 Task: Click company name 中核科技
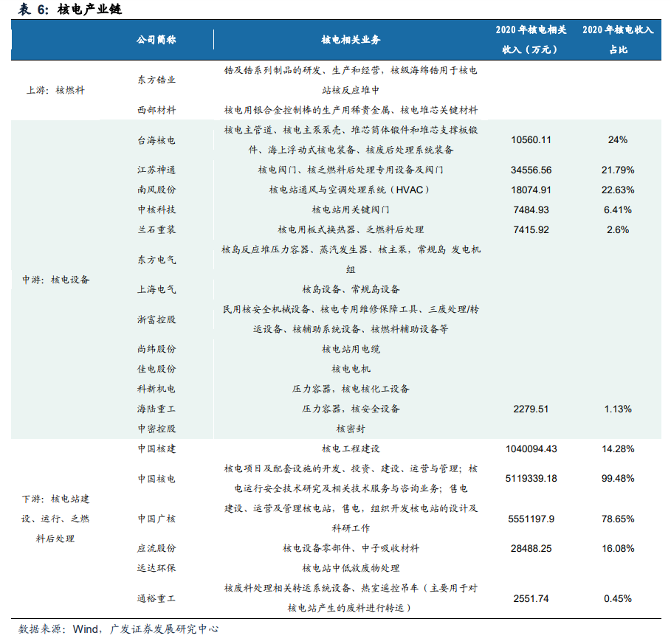pos(156,210)
